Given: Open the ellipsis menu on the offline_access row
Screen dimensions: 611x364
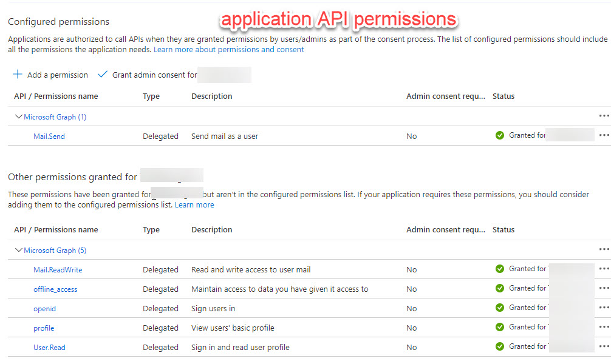Looking at the screenshot, I should [x=604, y=289].
